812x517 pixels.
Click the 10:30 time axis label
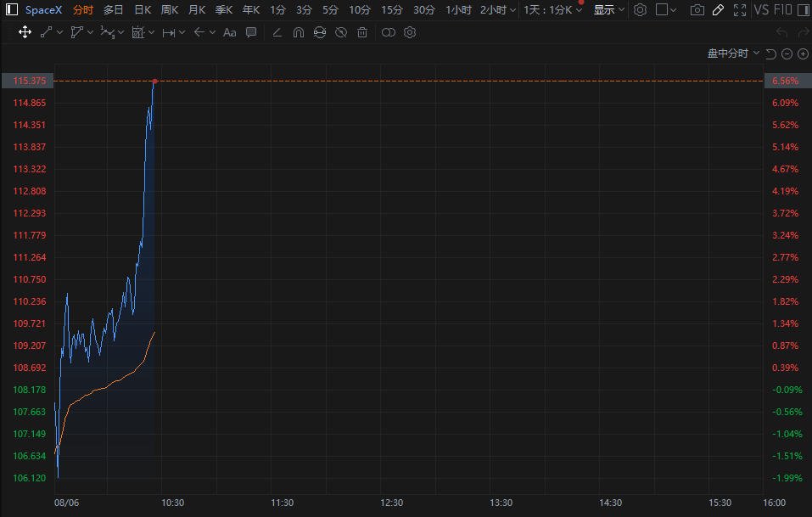pos(172,503)
